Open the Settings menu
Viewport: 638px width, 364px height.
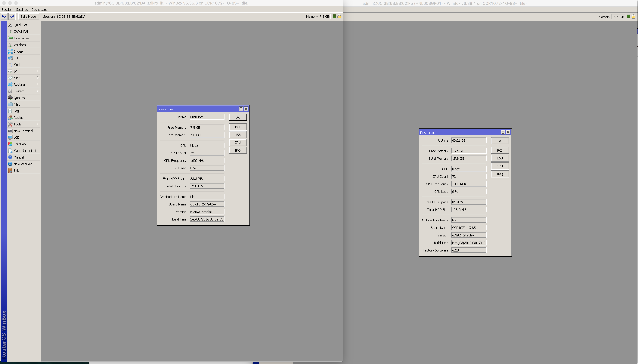pos(22,9)
